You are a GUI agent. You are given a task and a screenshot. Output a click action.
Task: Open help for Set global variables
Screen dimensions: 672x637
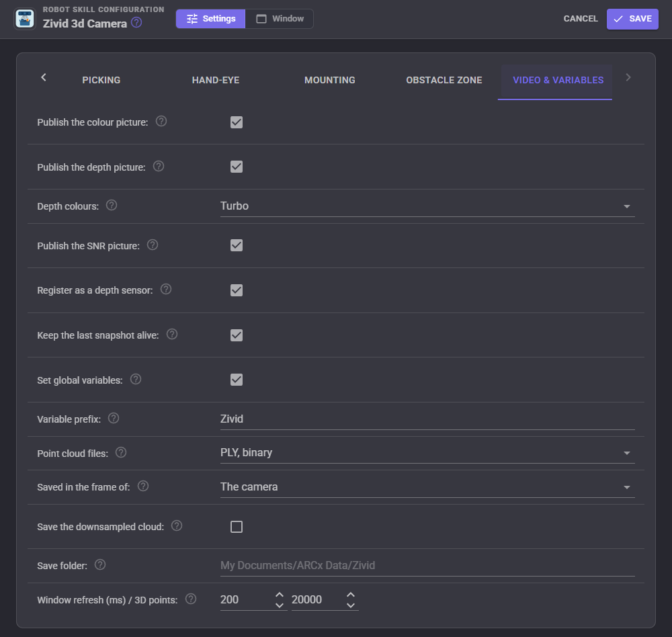click(x=136, y=380)
